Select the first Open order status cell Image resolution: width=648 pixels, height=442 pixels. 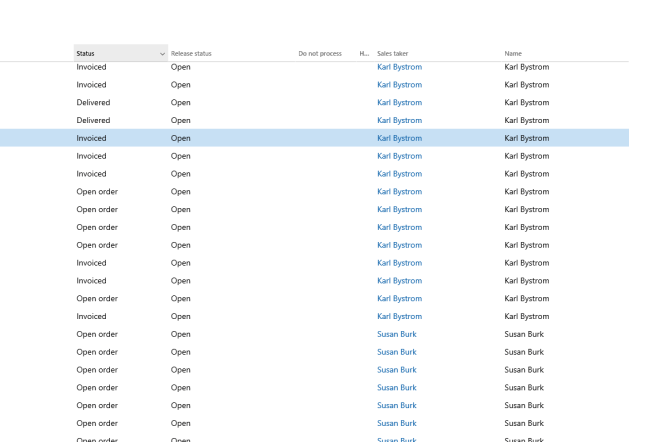point(97,191)
